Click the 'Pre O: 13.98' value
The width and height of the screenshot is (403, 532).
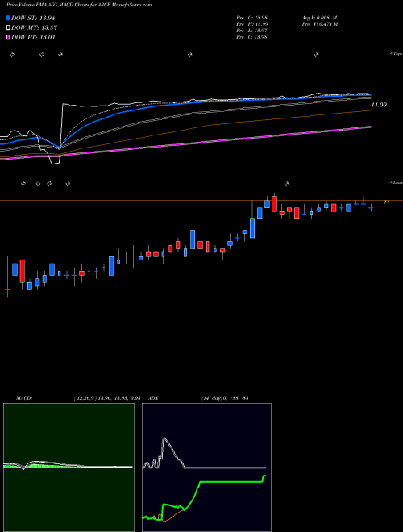[251, 18]
